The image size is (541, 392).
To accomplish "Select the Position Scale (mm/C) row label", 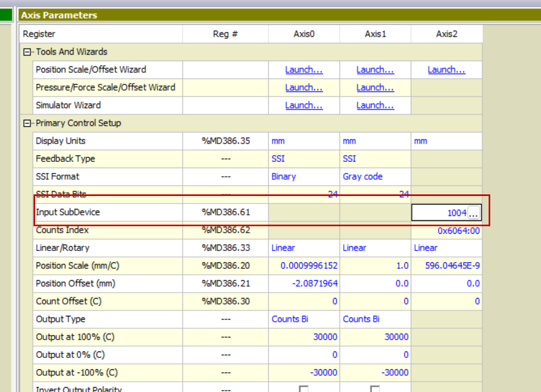I will coord(78,266).
